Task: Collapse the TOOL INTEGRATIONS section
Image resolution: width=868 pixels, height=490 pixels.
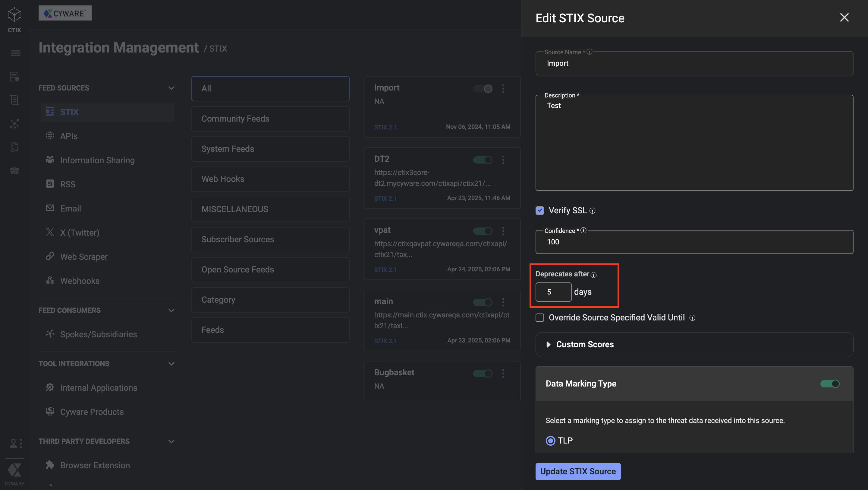Action: [171, 364]
